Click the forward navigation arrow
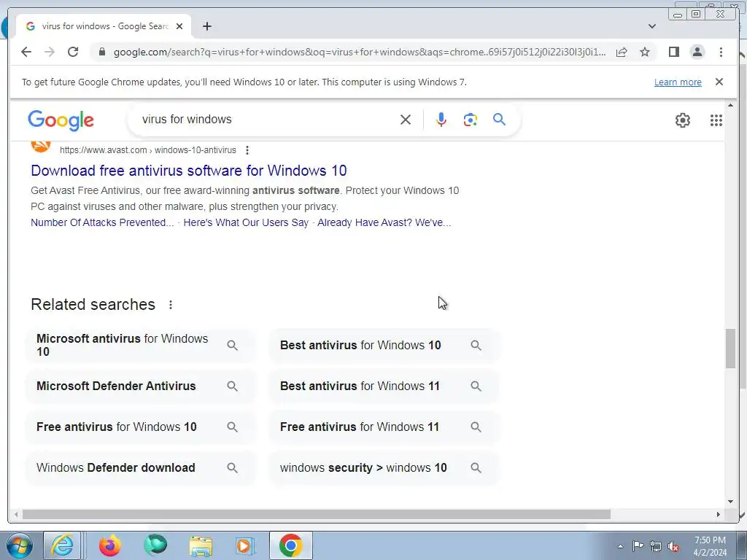 pyautogui.click(x=50, y=52)
